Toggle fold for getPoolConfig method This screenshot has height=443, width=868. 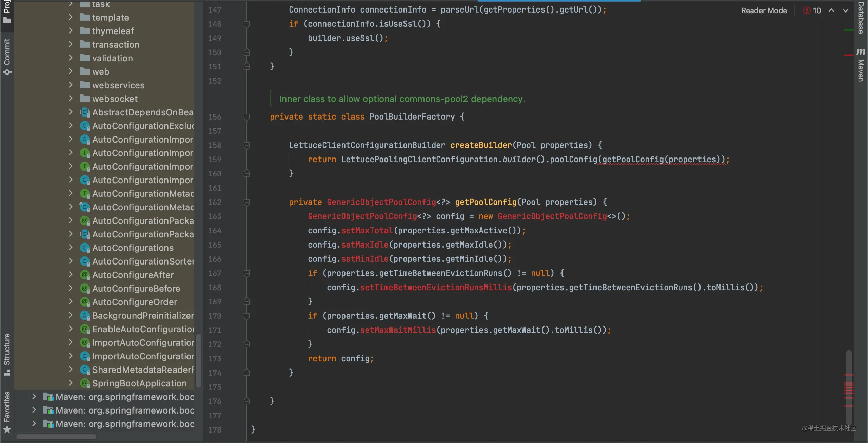(x=247, y=202)
